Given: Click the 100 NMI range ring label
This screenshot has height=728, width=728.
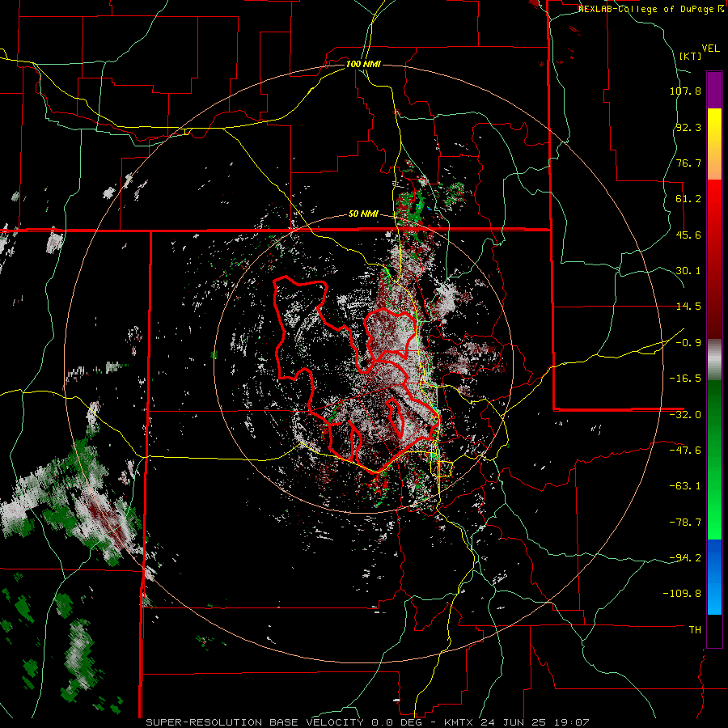Looking at the screenshot, I should [363, 64].
